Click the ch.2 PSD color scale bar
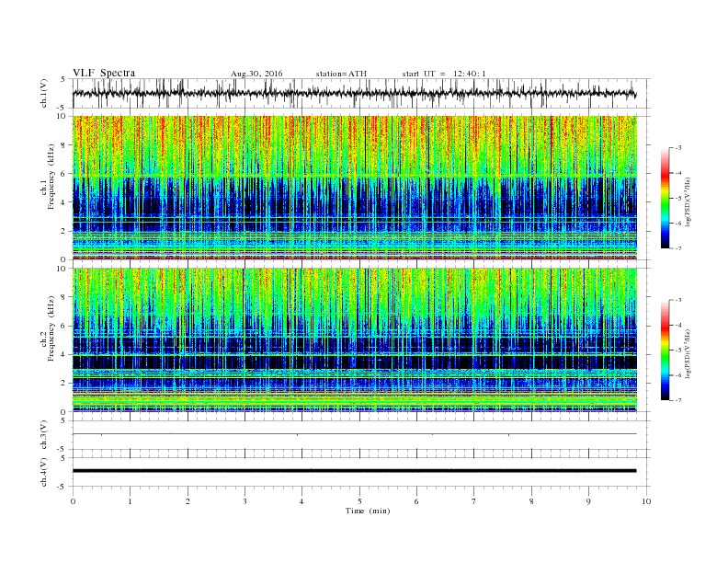This screenshot has height=563, width=728. (x=665, y=350)
